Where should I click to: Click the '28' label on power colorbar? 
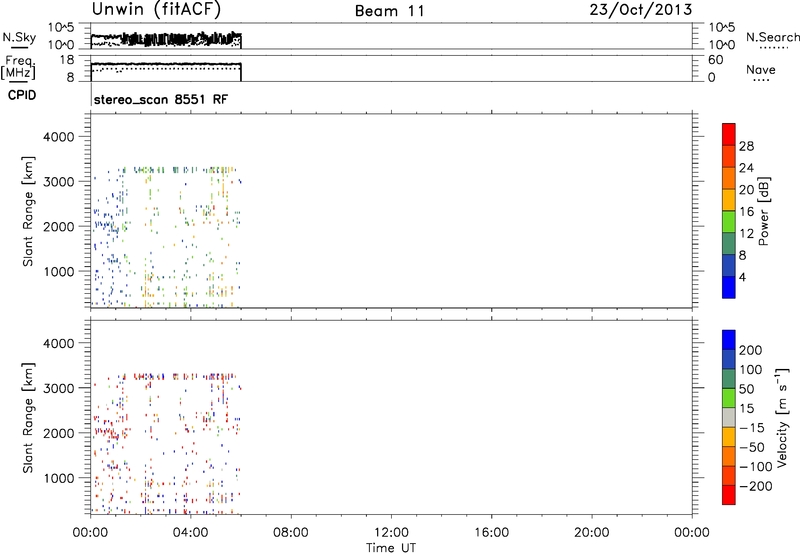coord(746,146)
